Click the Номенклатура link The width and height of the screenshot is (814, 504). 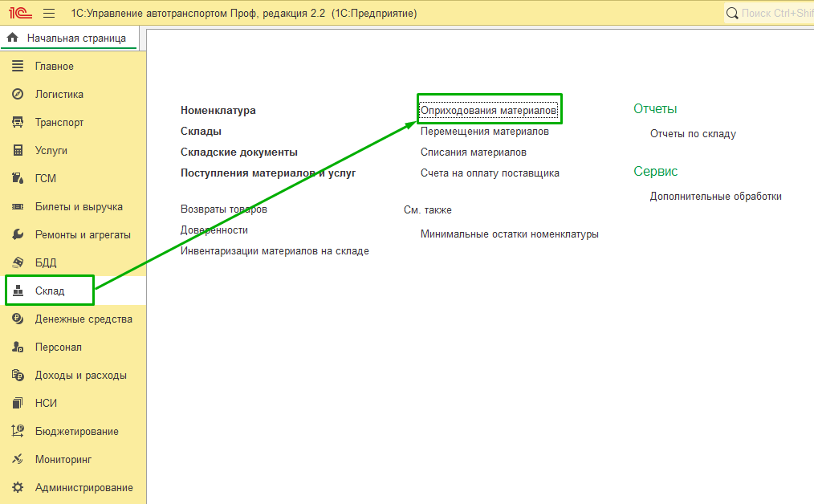tap(218, 110)
